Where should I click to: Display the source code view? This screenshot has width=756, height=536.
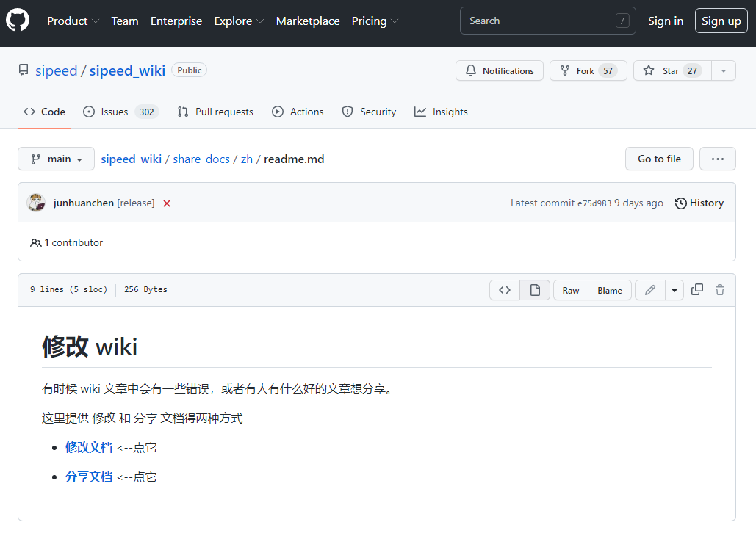504,290
